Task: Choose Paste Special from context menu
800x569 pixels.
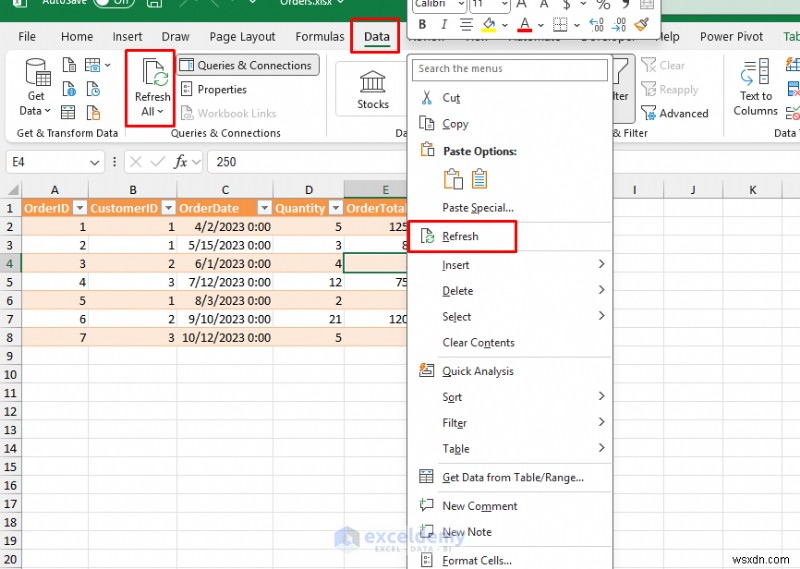Action: click(x=510, y=208)
